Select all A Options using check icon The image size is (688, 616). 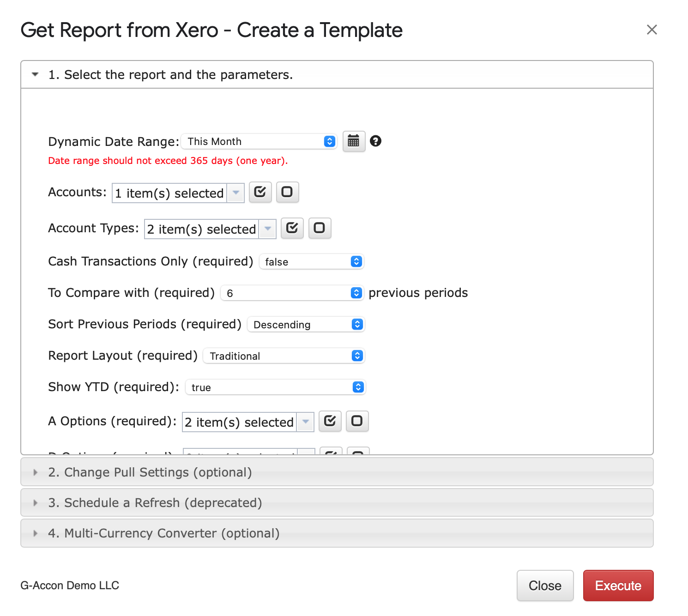330,421
